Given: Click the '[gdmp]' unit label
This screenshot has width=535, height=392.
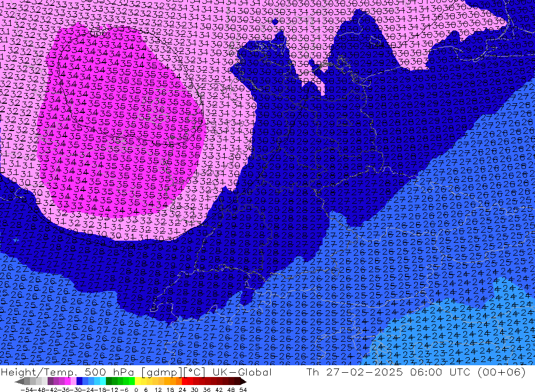Looking at the screenshot, I should pyautogui.click(x=160, y=372).
